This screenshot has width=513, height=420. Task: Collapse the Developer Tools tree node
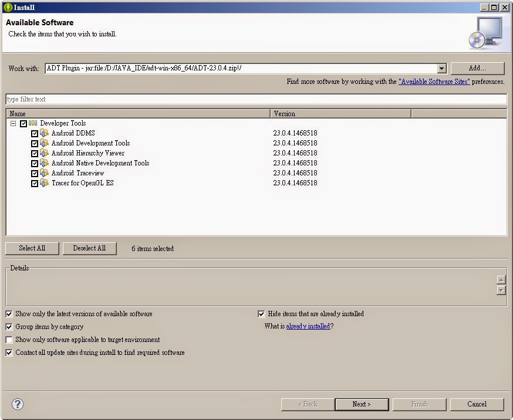click(x=13, y=124)
